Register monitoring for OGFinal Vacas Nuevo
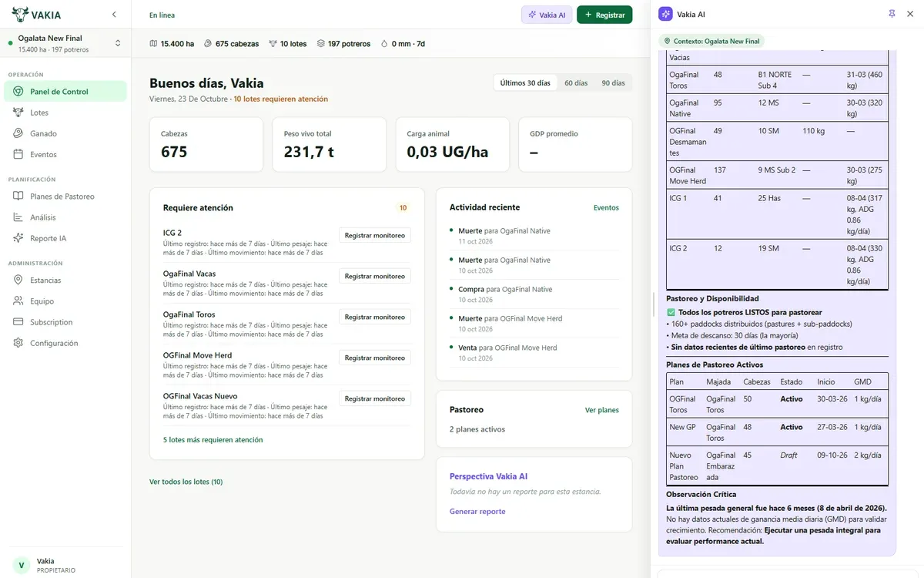This screenshot has height=578, width=924. [375, 398]
